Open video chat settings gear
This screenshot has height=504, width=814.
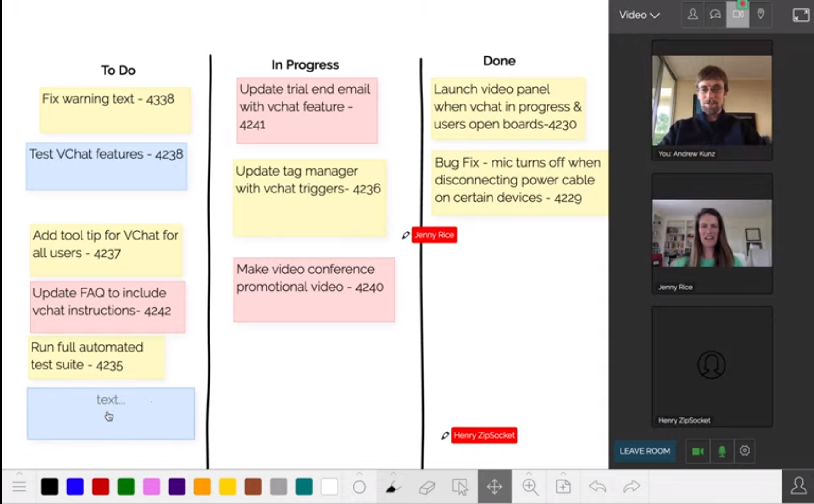(744, 451)
